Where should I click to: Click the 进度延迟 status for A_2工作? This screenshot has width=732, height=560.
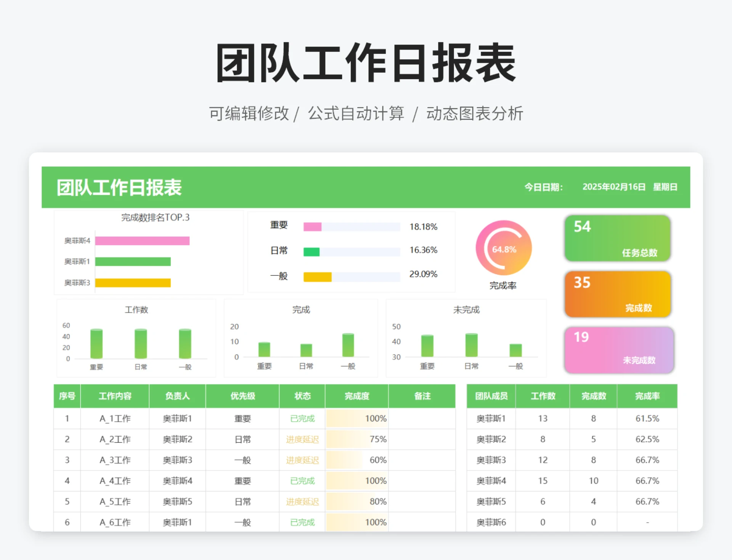point(302,439)
